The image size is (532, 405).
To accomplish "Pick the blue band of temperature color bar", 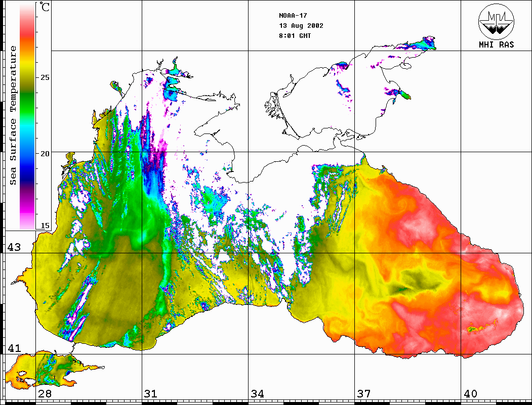I will pyautogui.click(x=27, y=166).
